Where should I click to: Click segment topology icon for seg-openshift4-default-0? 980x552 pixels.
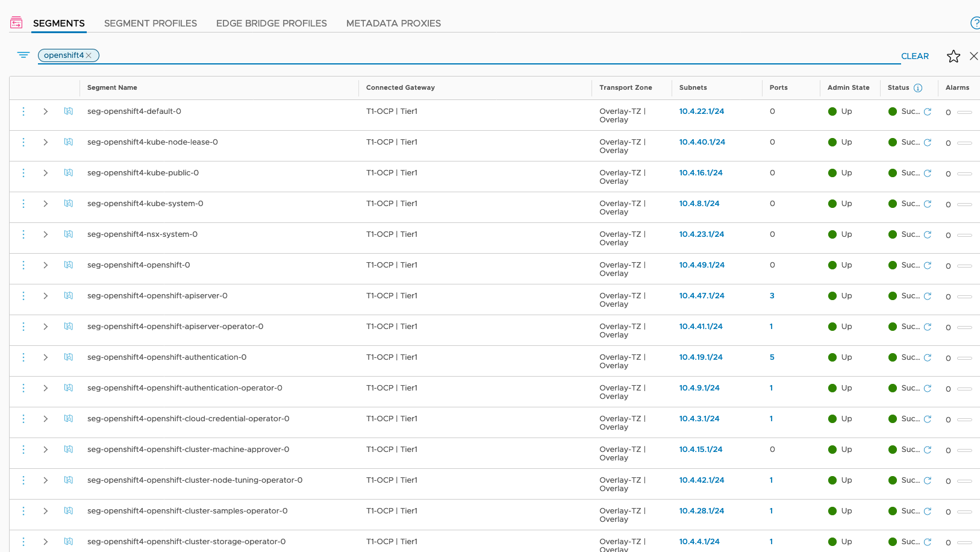69,111
